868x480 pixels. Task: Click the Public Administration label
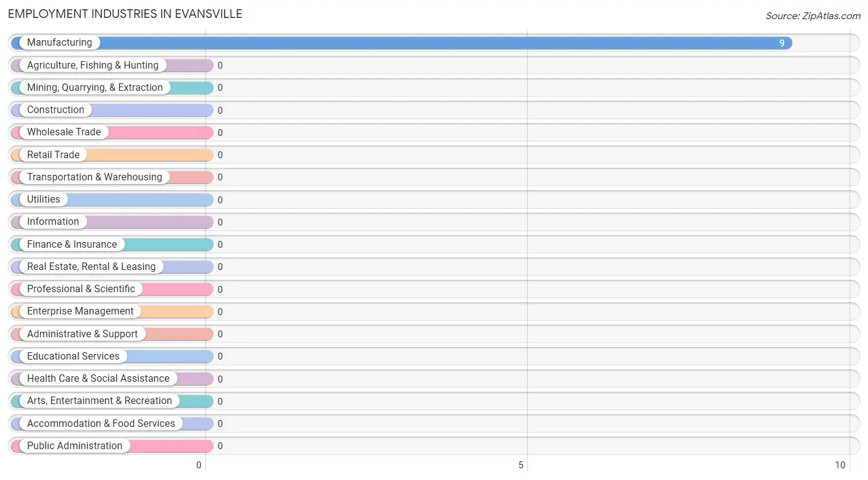click(x=75, y=446)
